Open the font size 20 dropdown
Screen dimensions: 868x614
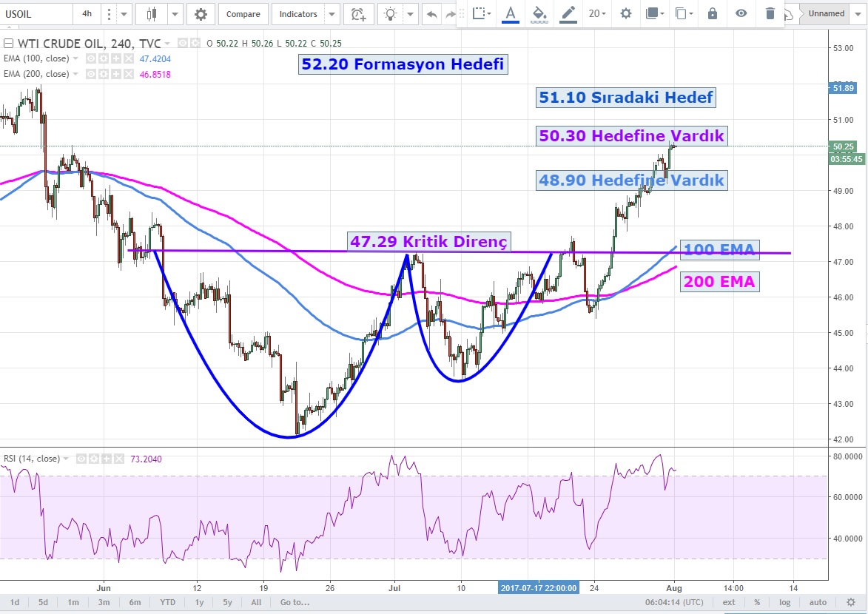coord(597,13)
